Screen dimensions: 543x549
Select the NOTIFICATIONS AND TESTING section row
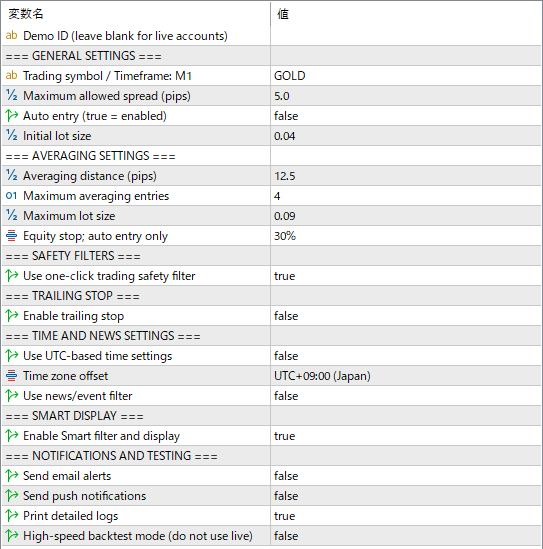tap(271, 456)
